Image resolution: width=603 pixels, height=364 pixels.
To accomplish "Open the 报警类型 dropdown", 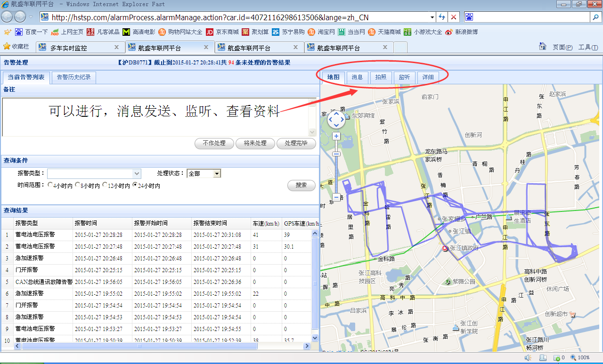I will click(x=94, y=173).
